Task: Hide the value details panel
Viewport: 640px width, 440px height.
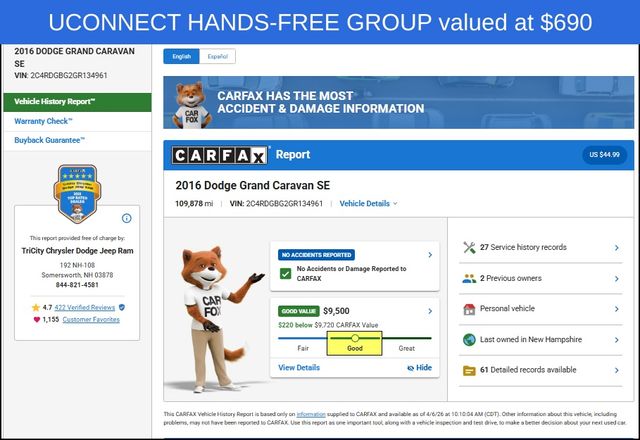Action: [x=419, y=368]
